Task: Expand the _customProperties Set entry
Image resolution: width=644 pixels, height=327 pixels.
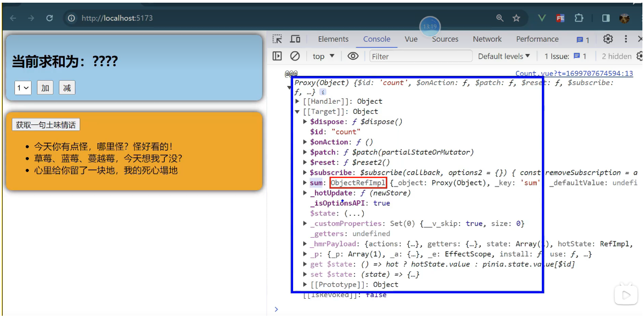Action: coord(305,223)
